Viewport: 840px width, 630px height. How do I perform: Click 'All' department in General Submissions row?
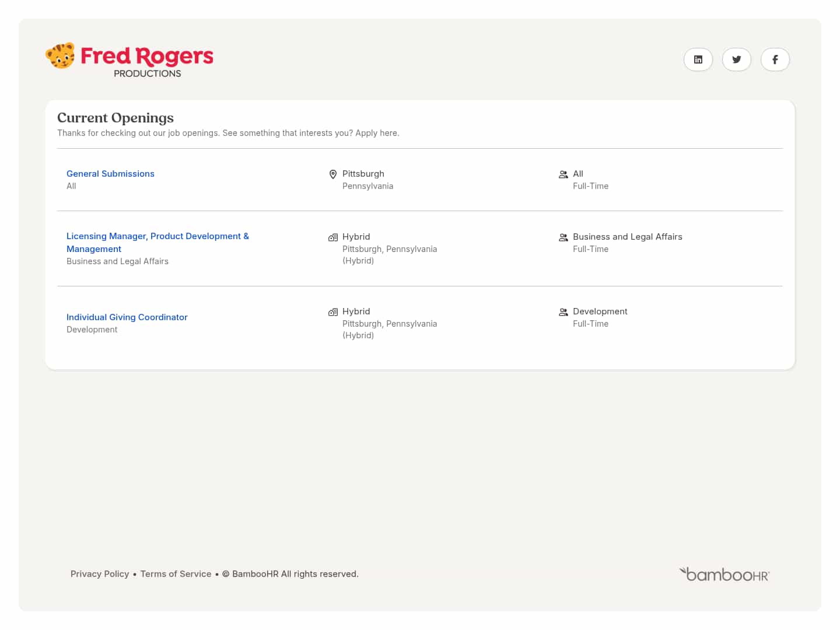tap(578, 174)
